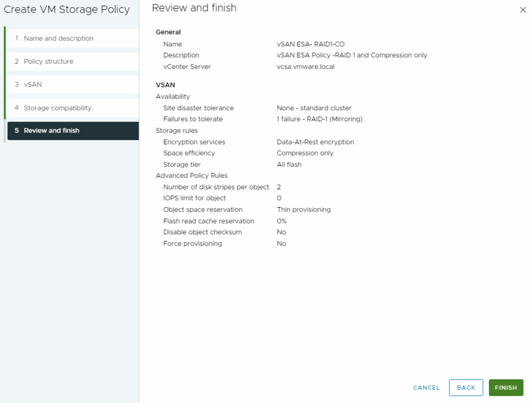Image resolution: width=532 pixels, height=403 pixels.
Task: Click the All flash storage tier value
Action: (x=289, y=164)
